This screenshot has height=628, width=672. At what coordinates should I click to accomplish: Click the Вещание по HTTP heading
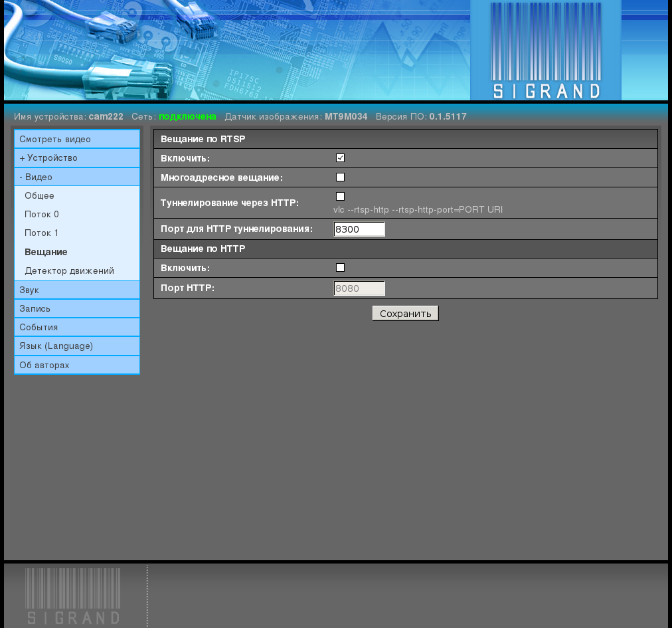tap(203, 249)
